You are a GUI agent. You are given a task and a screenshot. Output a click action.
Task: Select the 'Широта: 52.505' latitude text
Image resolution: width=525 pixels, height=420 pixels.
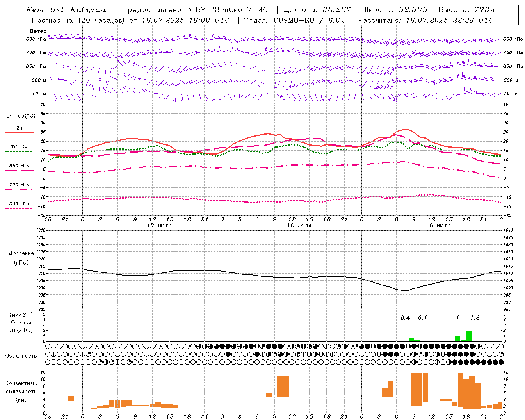(x=395, y=10)
